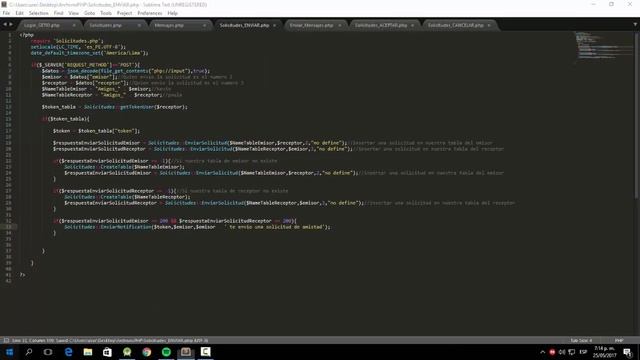Open Sublime Text taskbar icon
The image size is (640, 360).
tap(186, 352)
